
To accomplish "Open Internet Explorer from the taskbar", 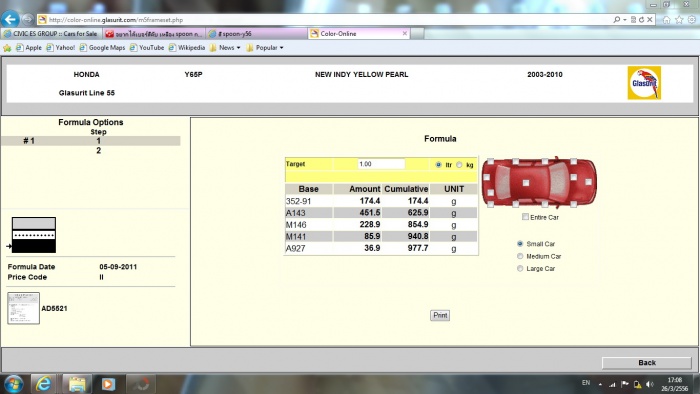I will point(43,384).
